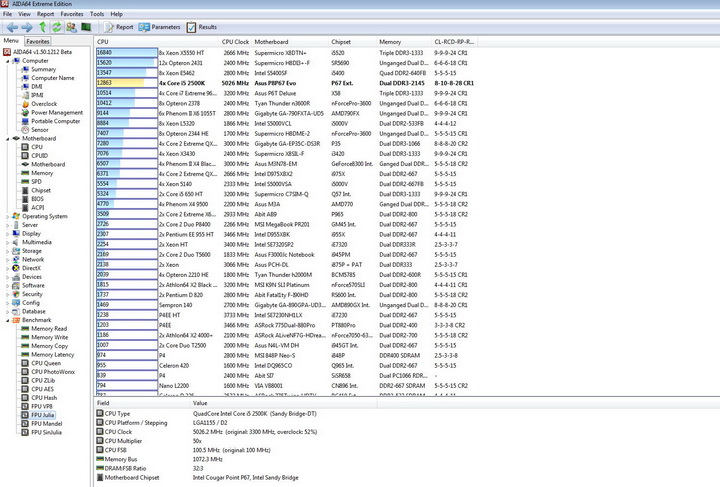Open benchmark Parameters from toolbar
Screen dimensions: 720x487
click(159, 27)
